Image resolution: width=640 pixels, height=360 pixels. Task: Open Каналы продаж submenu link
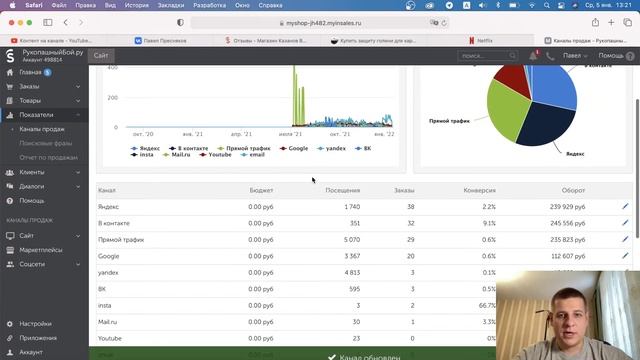point(42,129)
